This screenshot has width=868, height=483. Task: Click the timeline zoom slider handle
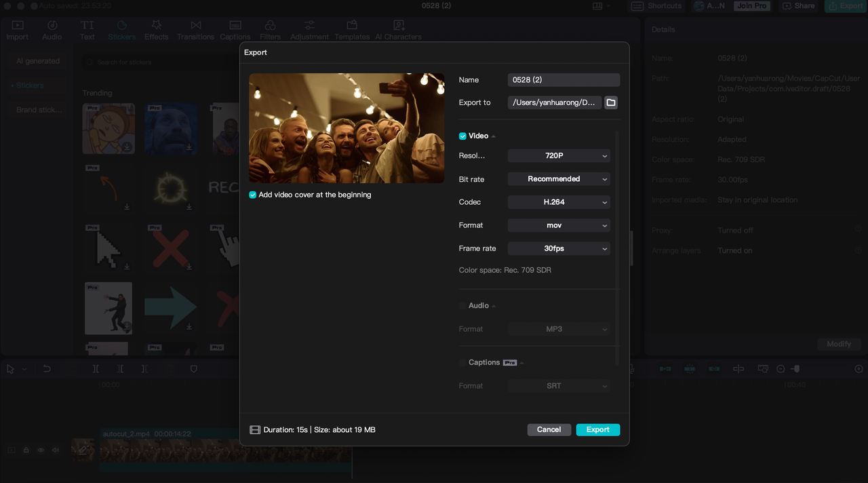[x=796, y=369]
